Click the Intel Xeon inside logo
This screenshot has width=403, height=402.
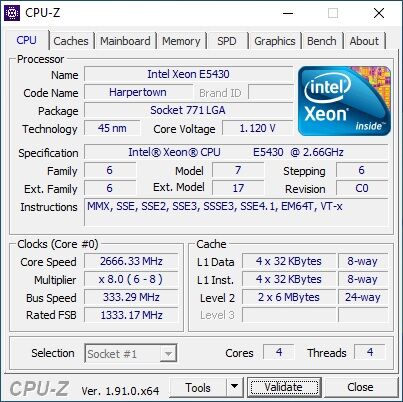tap(344, 101)
